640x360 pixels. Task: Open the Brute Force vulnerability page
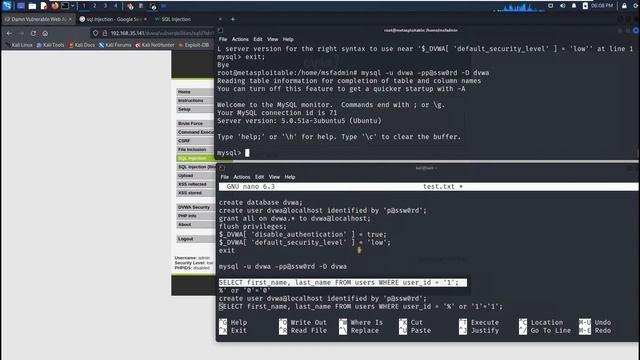pyautogui.click(x=195, y=123)
